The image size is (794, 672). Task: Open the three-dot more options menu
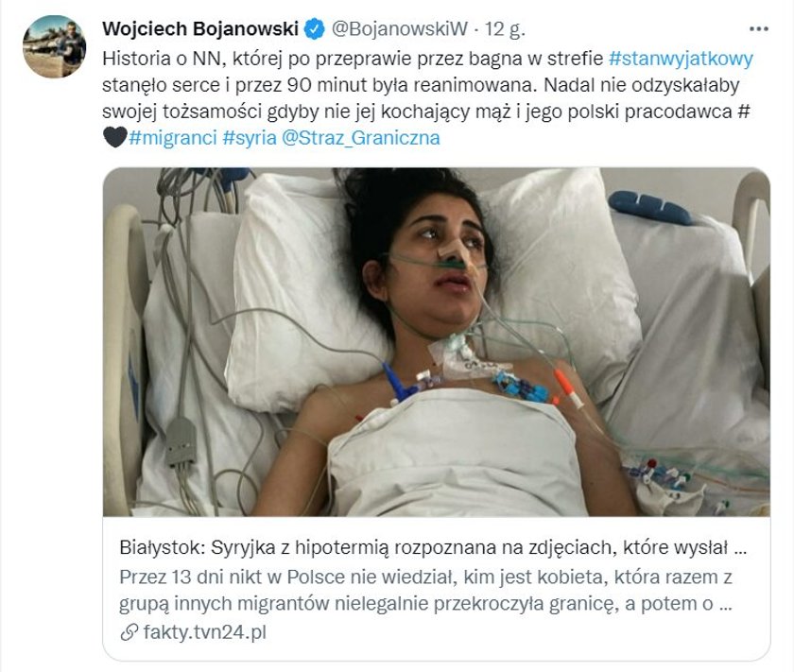click(x=758, y=29)
